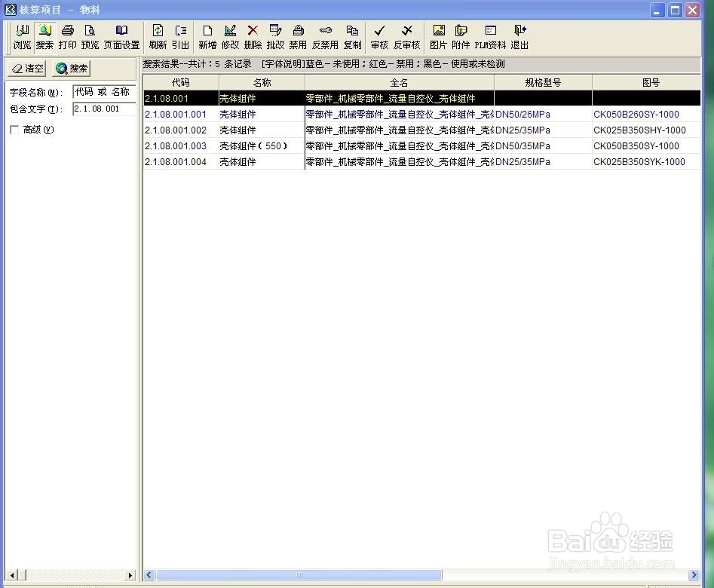Sort by 代码 column header

click(181, 82)
